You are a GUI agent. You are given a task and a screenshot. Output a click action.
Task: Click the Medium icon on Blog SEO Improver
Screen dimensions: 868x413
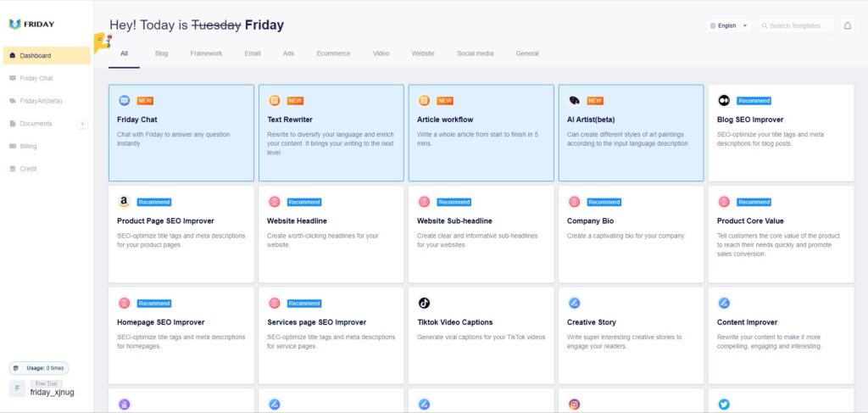coord(724,100)
